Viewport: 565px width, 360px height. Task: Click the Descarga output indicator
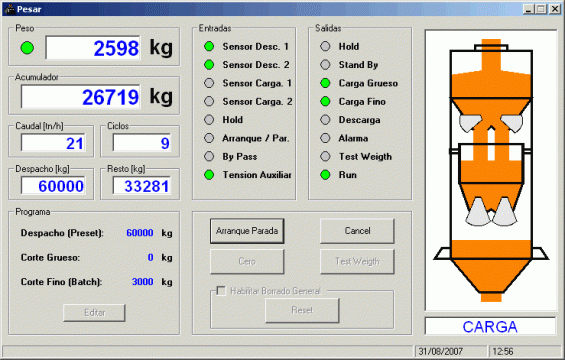325,120
